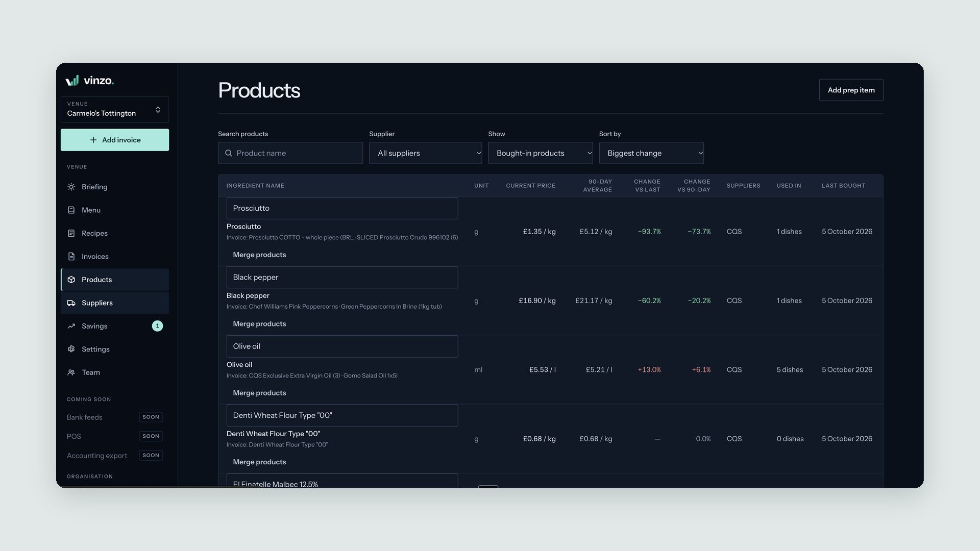This screenshot has width=980, height=551.
Task: Merge products for Olive oil
Action: tap(259, 393)
